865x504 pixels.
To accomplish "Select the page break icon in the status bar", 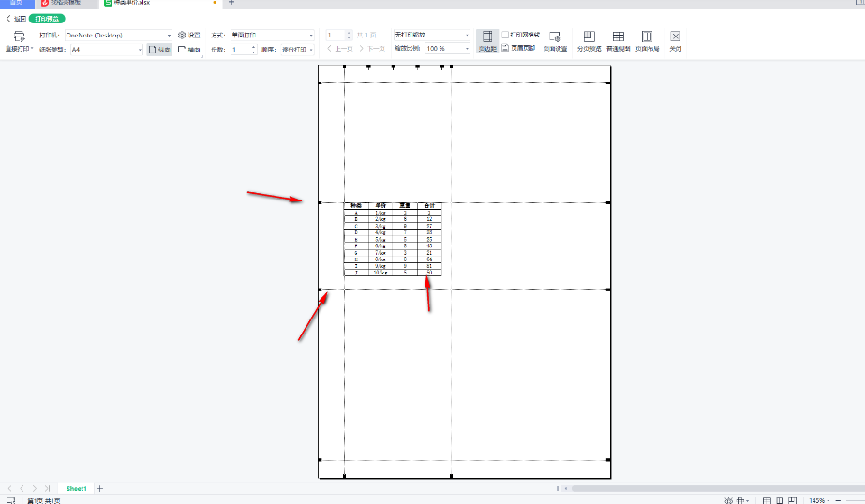I will click(x=792, y=500).
